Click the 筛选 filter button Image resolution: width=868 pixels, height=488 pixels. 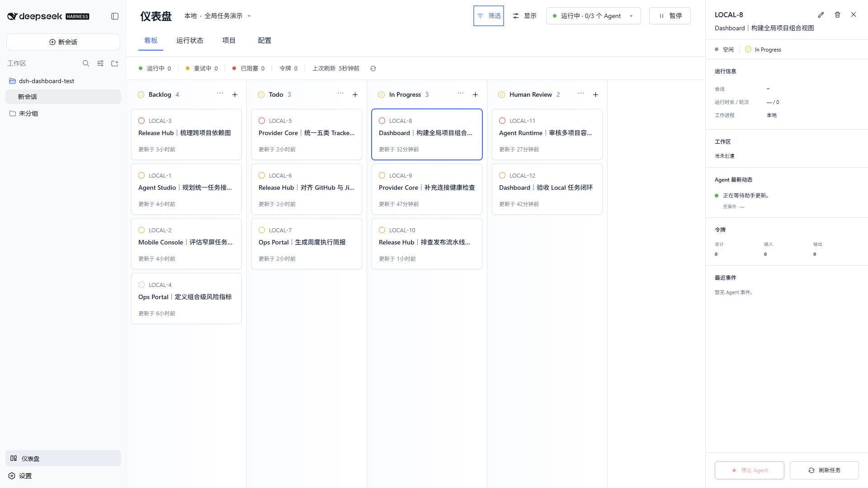tap(489, 16)
